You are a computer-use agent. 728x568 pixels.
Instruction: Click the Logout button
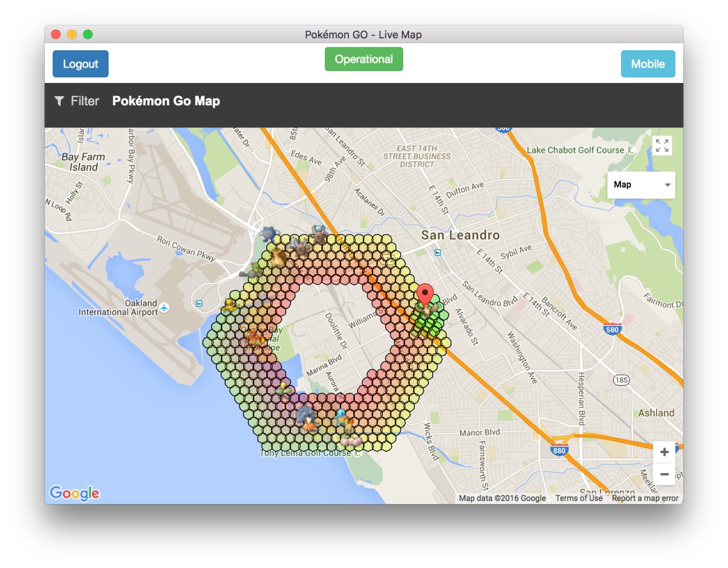click(81, 64)
